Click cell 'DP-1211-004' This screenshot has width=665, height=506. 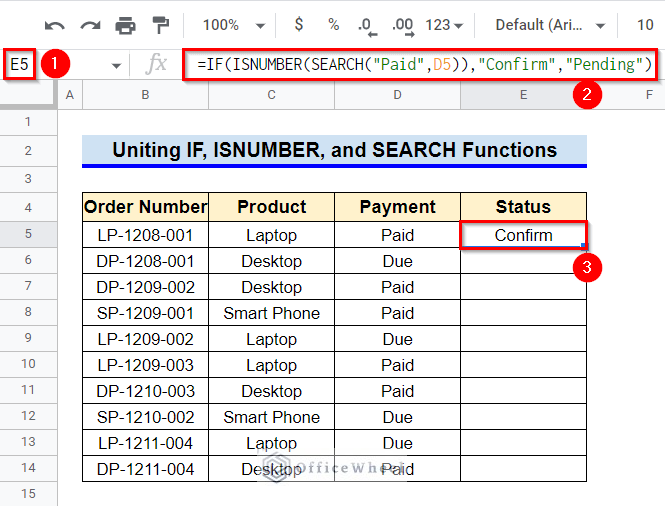[145, 469]
